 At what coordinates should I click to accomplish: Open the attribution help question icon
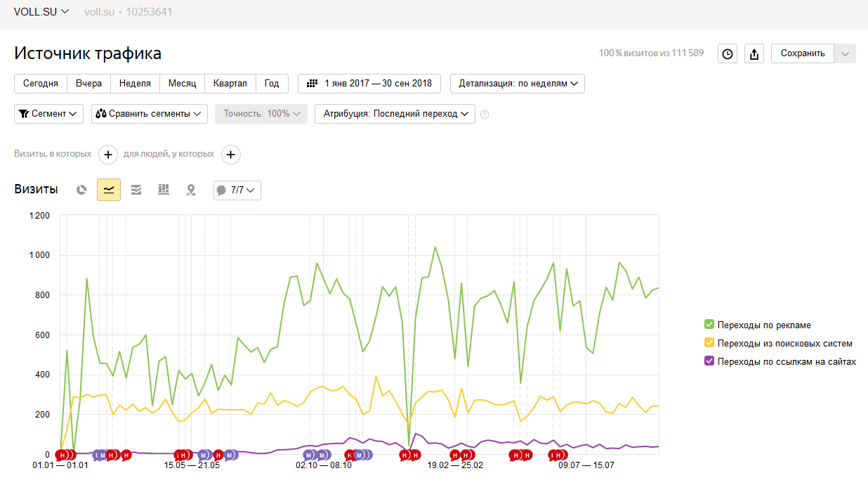[x=485, y=115]
